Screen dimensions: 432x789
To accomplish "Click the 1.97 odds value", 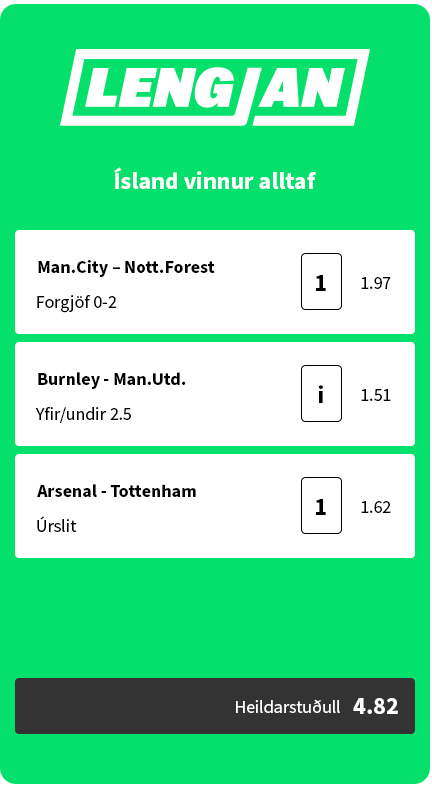I will (376, 283).
